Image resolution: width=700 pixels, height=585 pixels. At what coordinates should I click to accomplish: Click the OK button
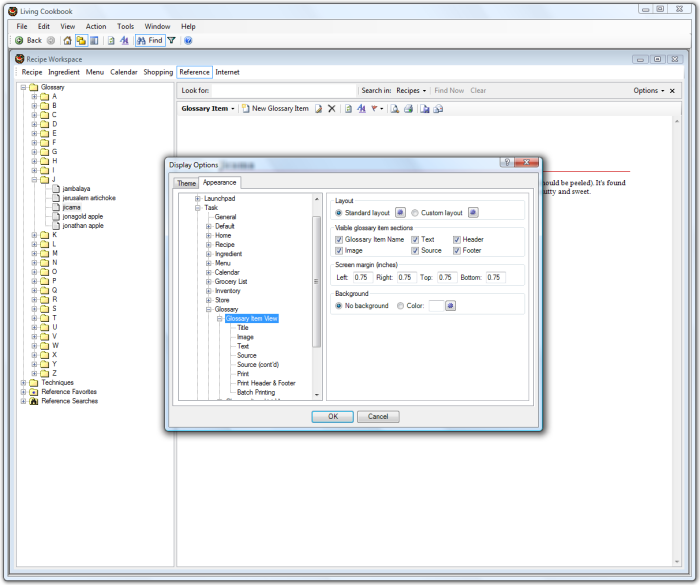(333, 417)
